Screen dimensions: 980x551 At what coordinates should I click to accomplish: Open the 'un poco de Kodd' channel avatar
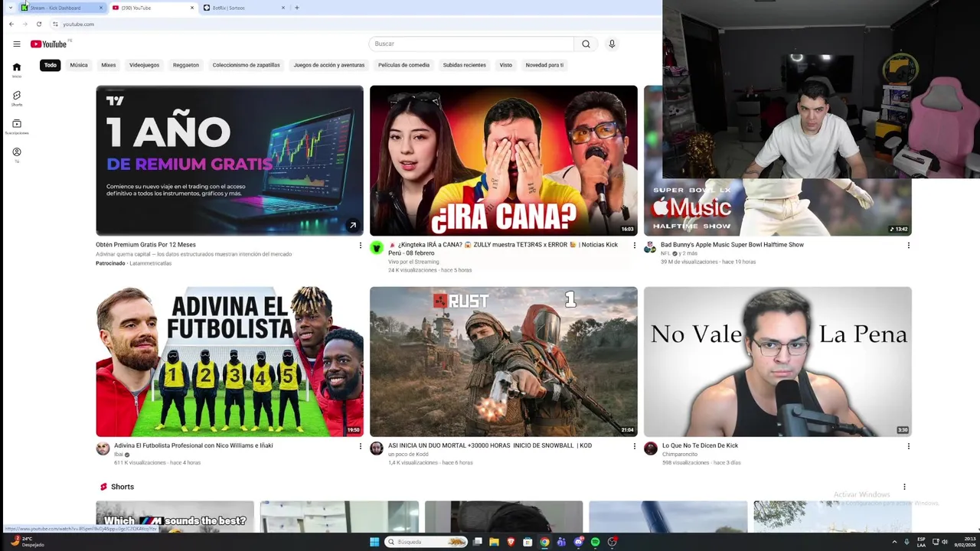pos(376,448)
